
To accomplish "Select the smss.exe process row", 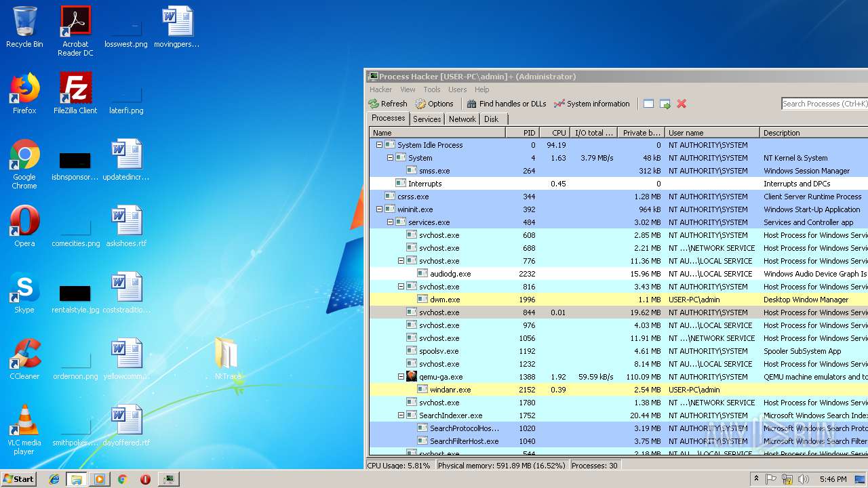I will (618, 171).
